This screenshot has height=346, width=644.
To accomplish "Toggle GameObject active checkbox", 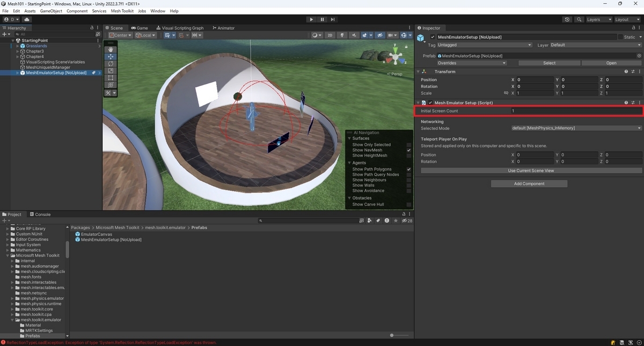I will click(433, 37).
